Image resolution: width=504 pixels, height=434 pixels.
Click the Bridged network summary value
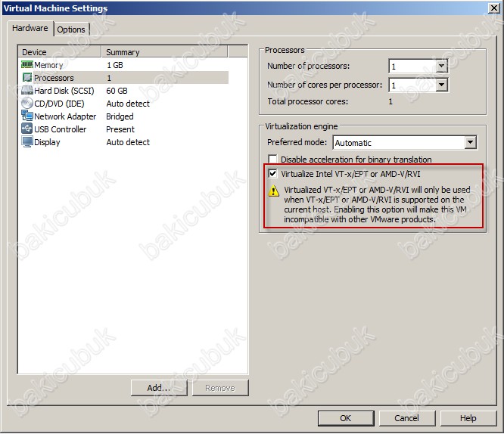tap(120, 116)
